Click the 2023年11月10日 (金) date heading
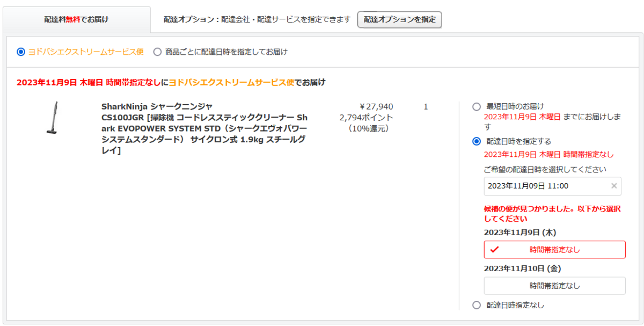 522,269
